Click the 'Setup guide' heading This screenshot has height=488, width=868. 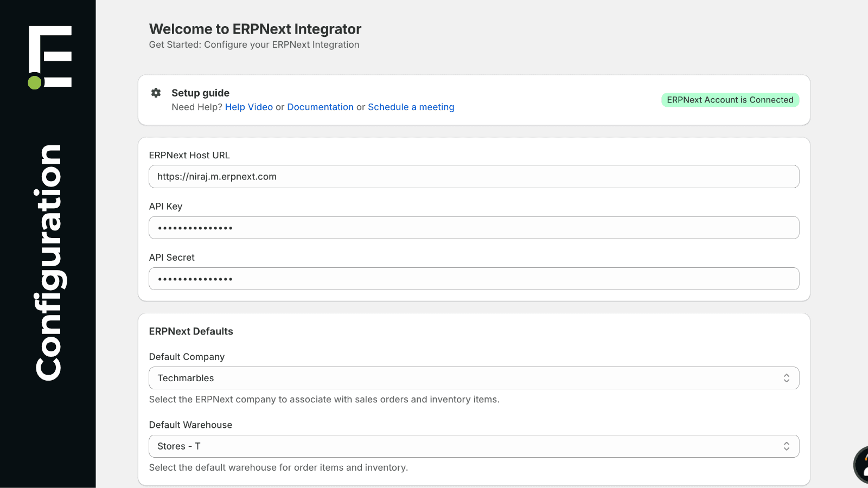pyautogui.click(x=200, y=93)
